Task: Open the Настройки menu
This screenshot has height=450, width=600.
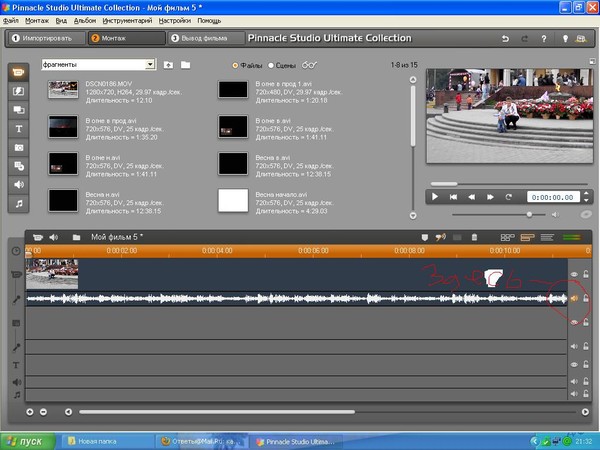Action: (174, 21)
